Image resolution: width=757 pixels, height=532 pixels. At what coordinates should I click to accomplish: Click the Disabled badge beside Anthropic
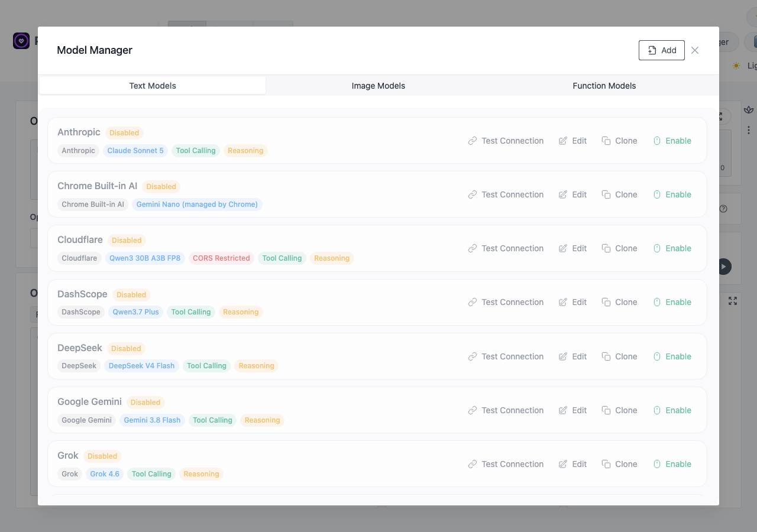point(124,133)
